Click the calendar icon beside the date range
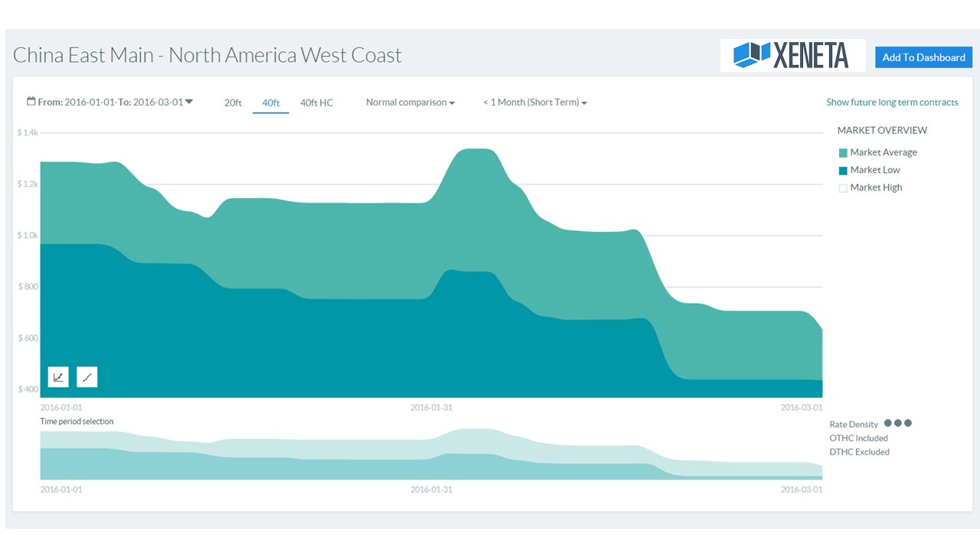The height and width of the screenshot is (551, 980). [x=31, y=101]
